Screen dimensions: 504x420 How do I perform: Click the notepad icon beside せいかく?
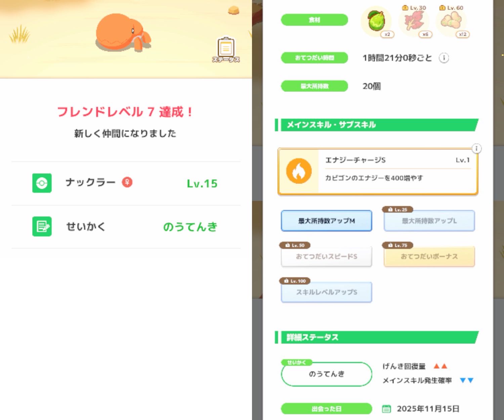(42, 226)
